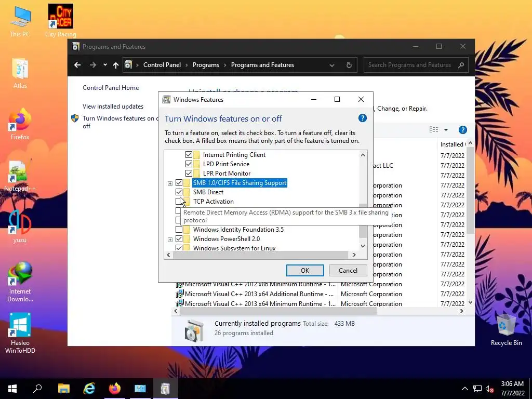Go forward in Programs and Features window
The width and height of the screenshot is (532, 399).
(x=92, y=65)
